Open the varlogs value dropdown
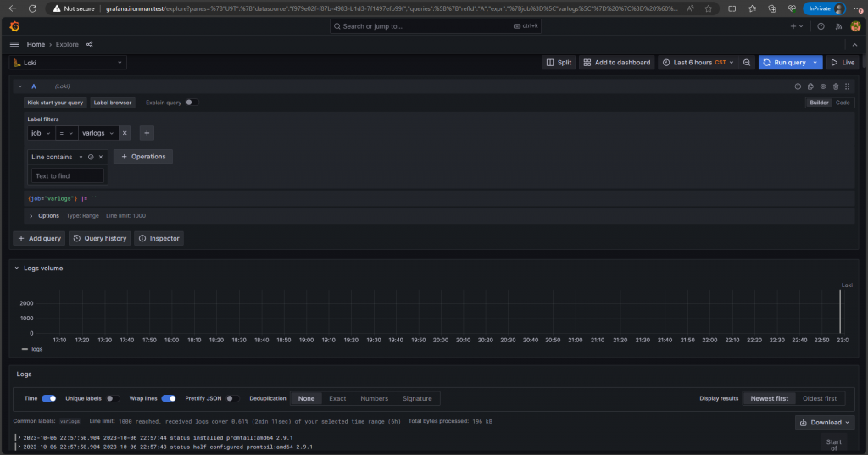 coord(98,133)
